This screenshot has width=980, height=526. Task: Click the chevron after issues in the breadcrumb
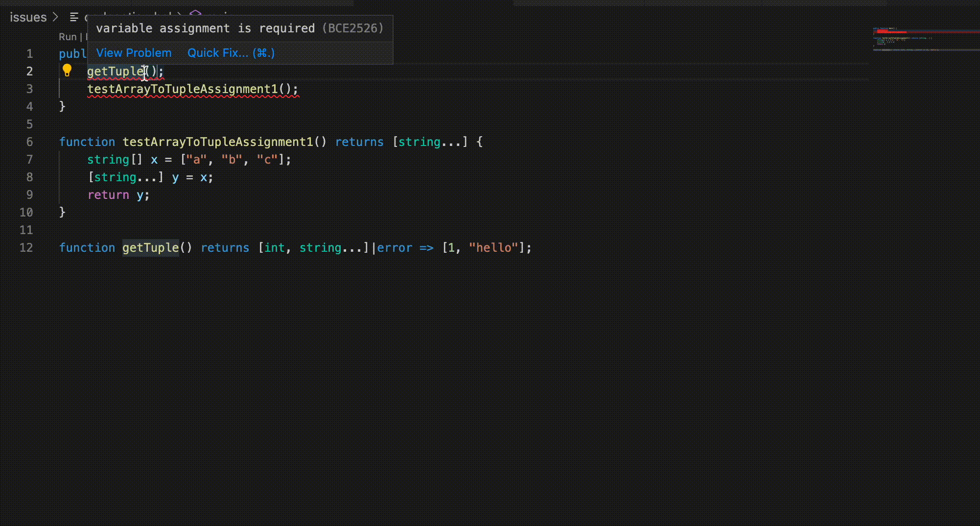point(55,17)
